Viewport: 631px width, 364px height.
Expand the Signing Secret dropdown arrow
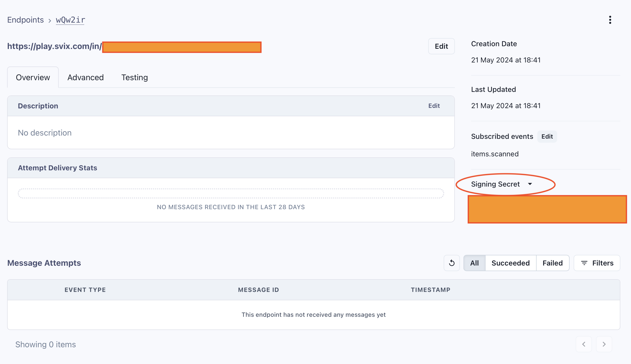coord(530,184)
